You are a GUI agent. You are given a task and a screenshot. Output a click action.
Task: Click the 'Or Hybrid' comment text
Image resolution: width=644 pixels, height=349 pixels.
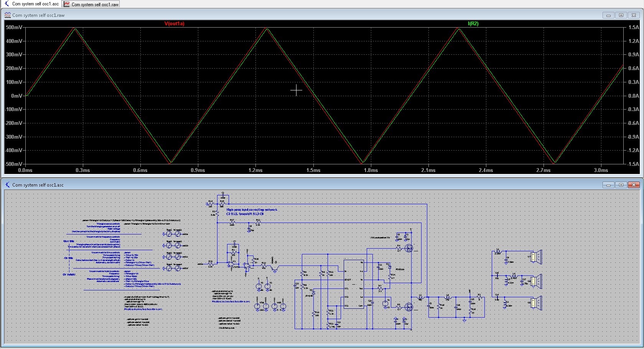[x=69, y=274]
